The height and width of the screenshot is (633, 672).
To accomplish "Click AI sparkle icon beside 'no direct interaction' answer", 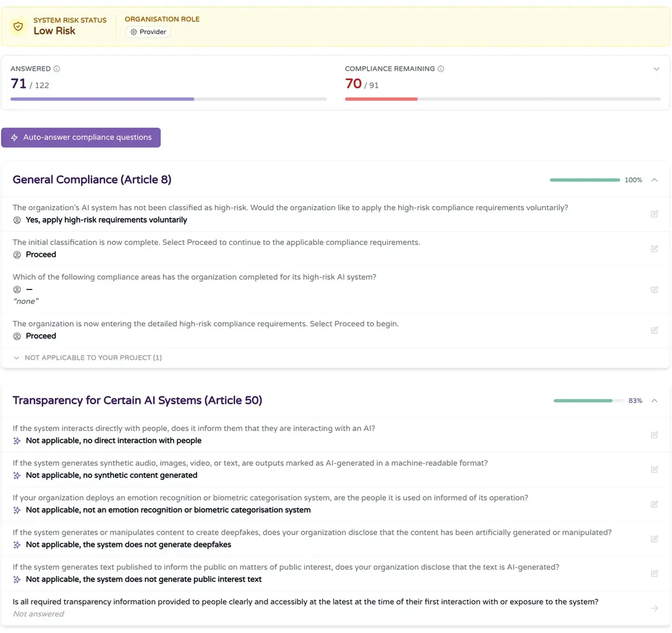I will pyautogui.click(x=17, y=441).
